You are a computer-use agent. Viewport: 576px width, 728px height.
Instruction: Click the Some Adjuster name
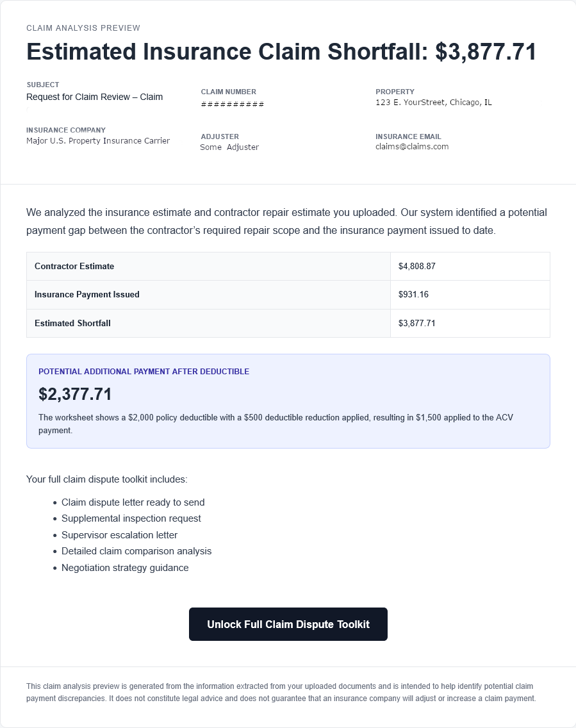pyautogui.click(x=229, y=147)
